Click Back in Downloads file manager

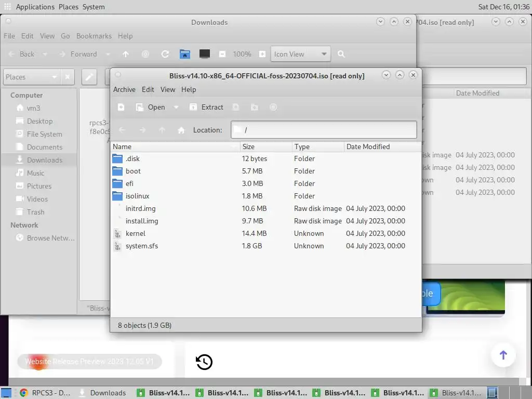[22, 54]
